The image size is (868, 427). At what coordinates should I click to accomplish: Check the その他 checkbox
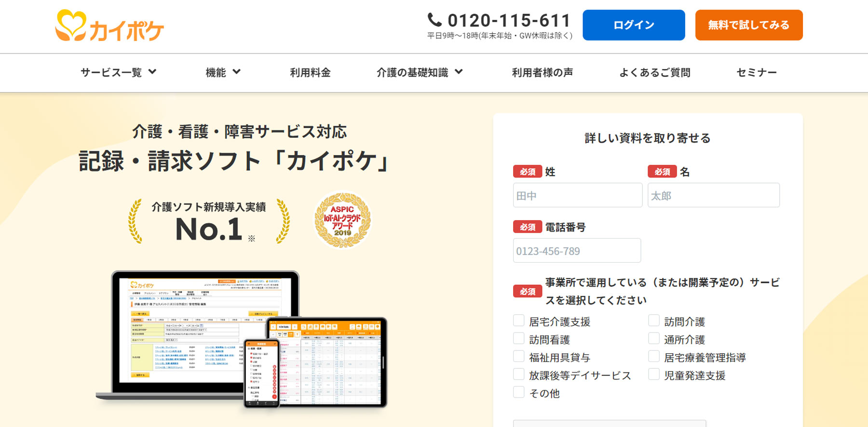pos(519,392)
